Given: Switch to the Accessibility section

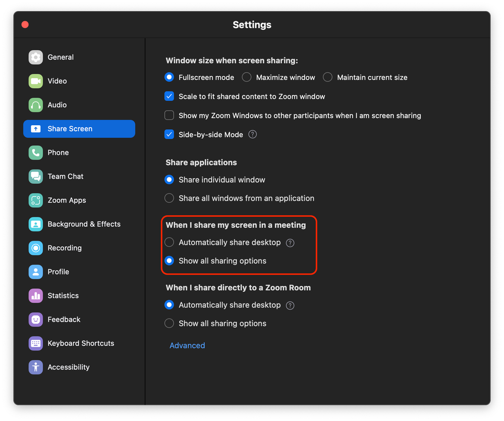Looking at the screenshot, I should click(68, 367).
